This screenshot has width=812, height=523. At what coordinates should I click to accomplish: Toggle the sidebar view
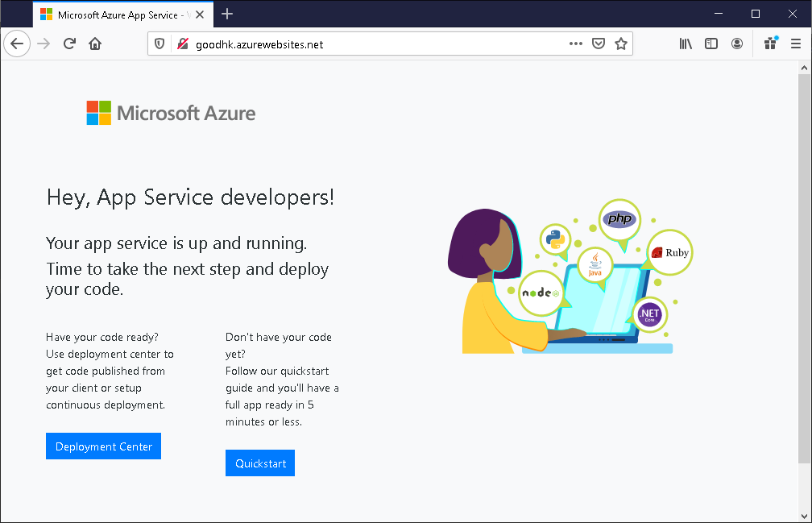(711, 44)
